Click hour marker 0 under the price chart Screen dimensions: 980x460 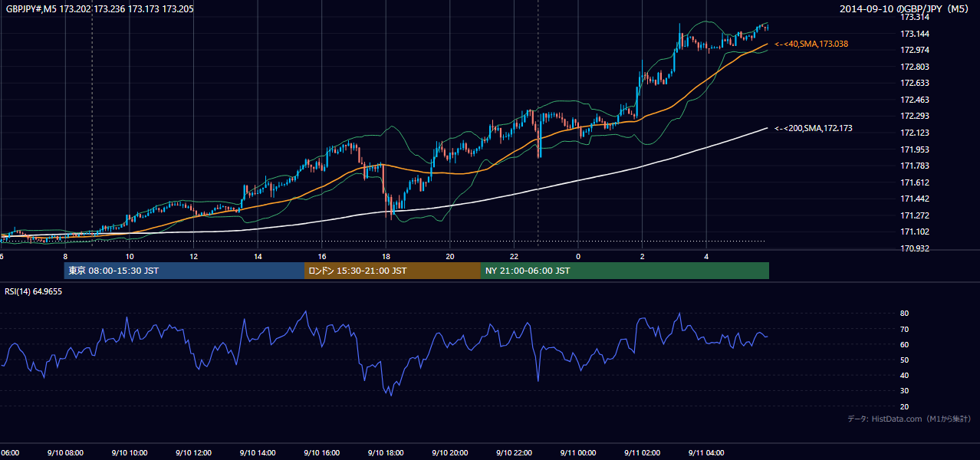(x=578, y=256)
